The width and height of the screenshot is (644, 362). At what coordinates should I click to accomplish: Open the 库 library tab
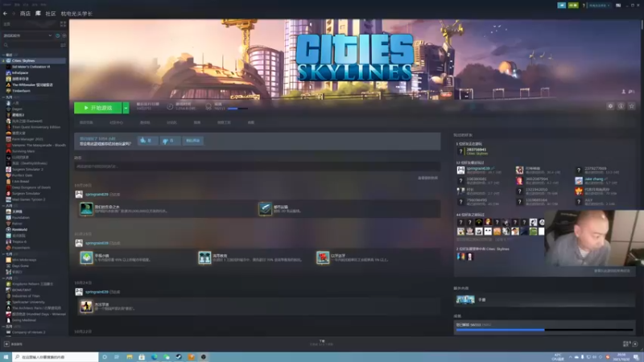point(38,14)
